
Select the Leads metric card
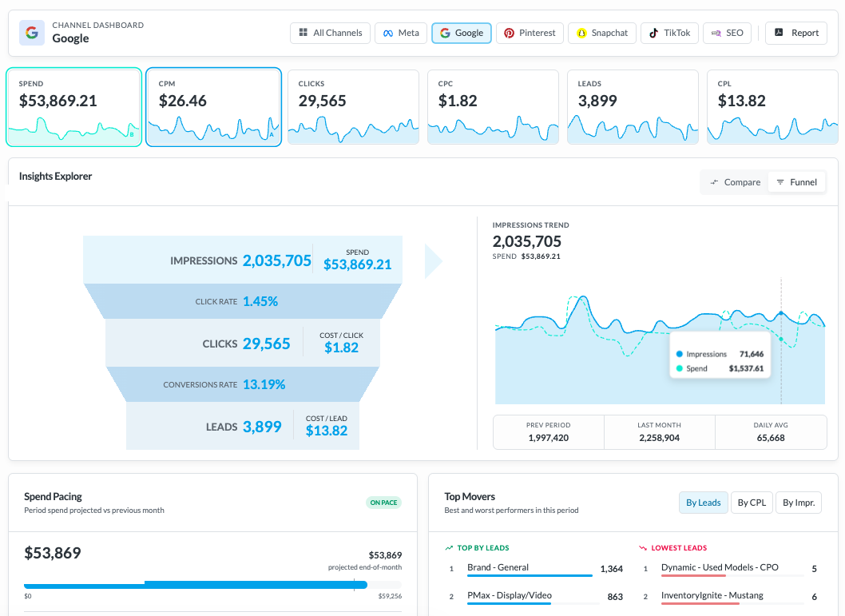[x=633, y=107]
